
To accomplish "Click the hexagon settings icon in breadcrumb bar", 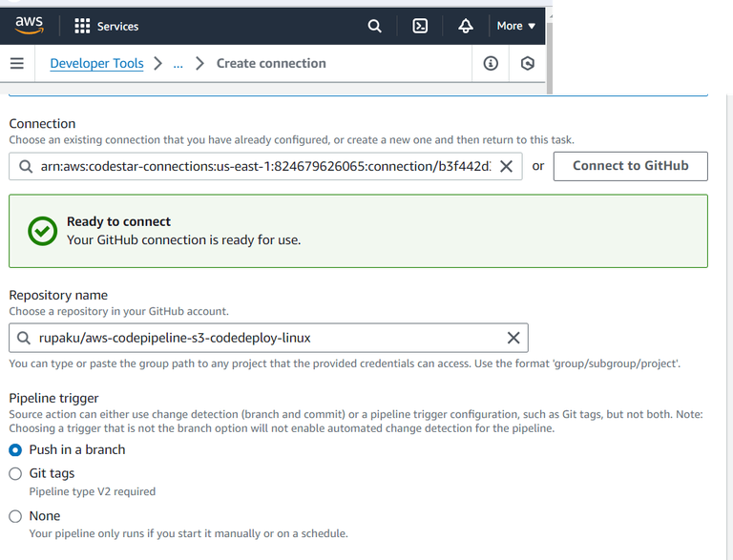I will click(x=528, y=64).
